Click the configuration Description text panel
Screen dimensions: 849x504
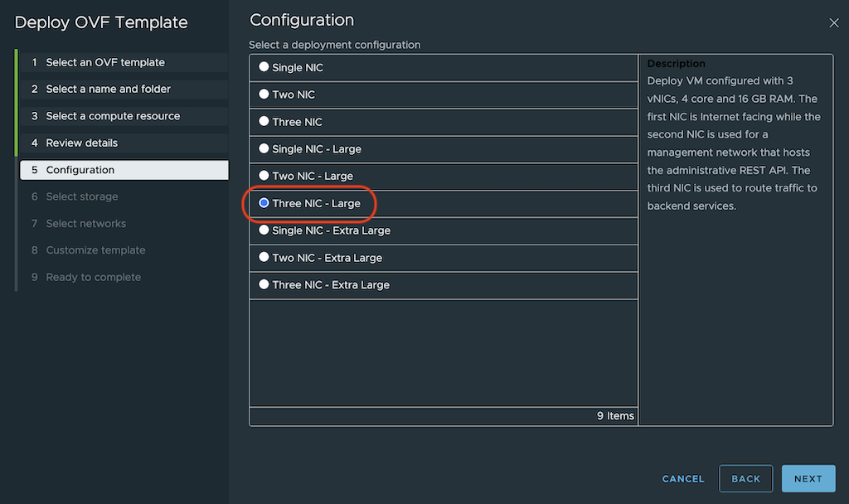(x=735, y=134)
